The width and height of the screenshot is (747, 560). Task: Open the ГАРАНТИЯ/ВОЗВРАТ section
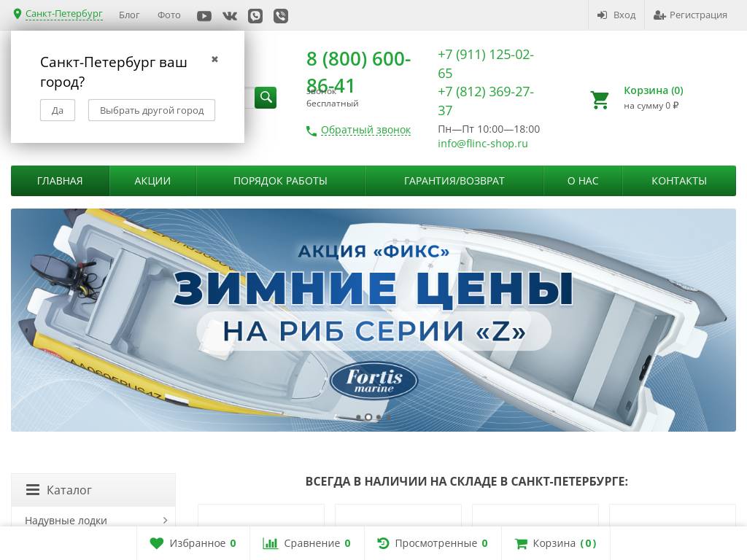(x=454, y=181)
